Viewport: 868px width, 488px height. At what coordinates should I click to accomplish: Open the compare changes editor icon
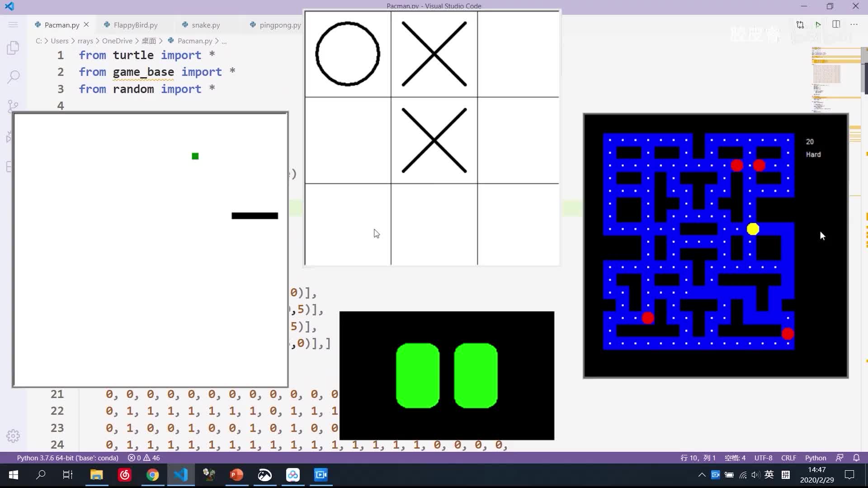point(800,24)
